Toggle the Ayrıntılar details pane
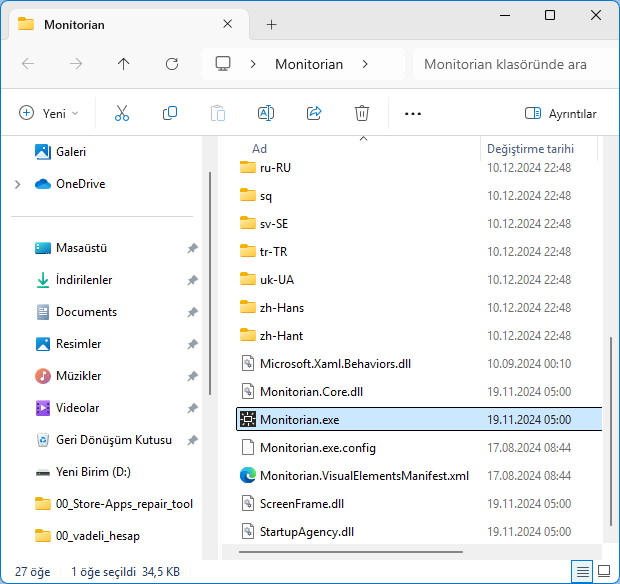The image size is (620, 584). tap(560, 114)
